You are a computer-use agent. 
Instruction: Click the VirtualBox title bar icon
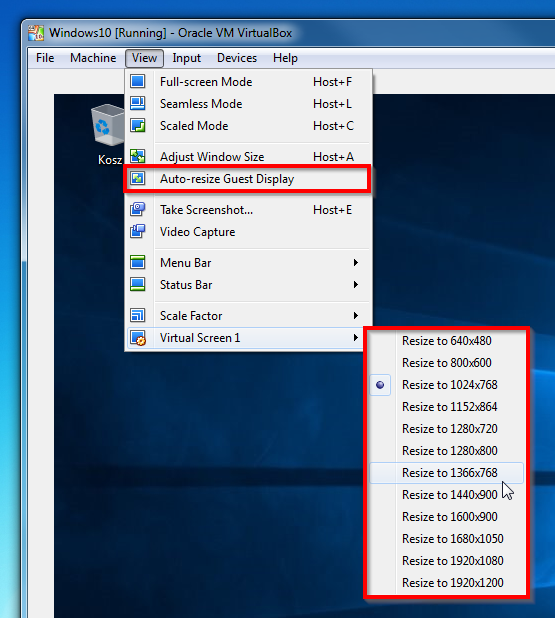coord(36,33)
